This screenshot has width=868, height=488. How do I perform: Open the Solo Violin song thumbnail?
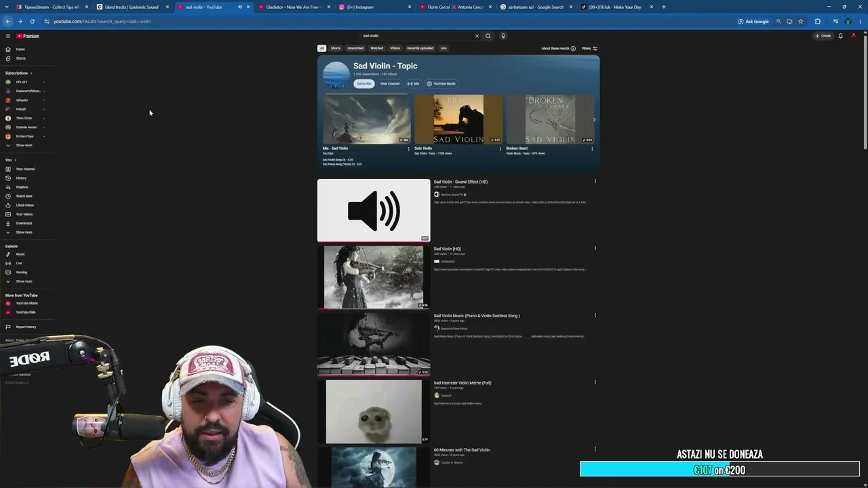coord(458,119)
